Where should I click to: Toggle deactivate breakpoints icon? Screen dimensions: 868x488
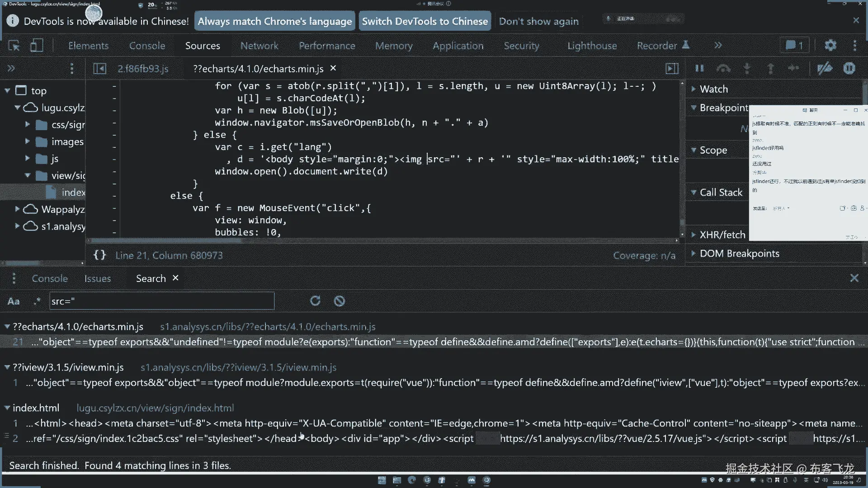pyautogui.click(x=825, y=69)
